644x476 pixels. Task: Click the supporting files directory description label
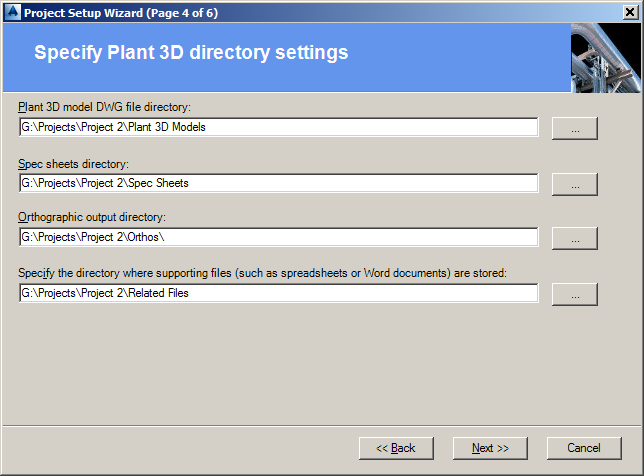pyautogui.click(x=263, y=272)
